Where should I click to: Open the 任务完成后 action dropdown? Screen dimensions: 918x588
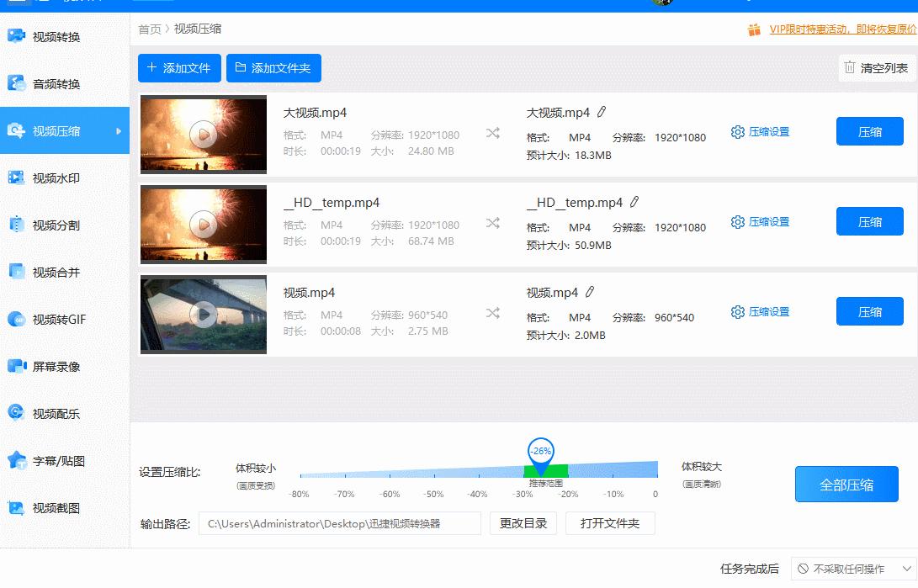(849, 569)
